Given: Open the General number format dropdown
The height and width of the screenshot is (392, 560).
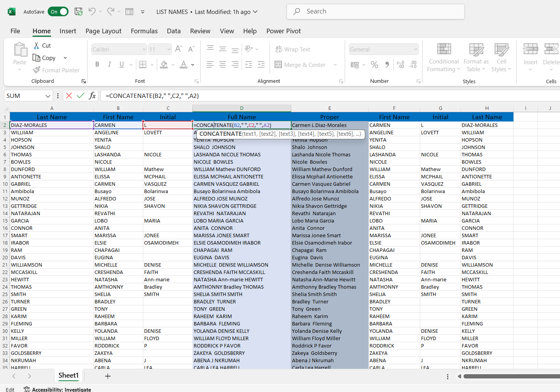Looking at the screenshot, I should pos(416,49).
